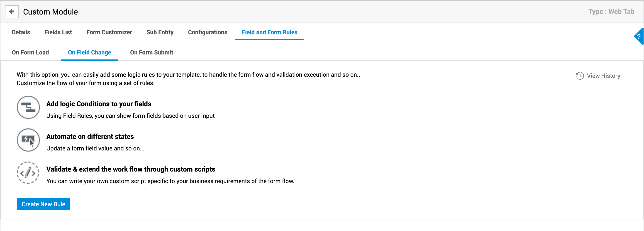Viewport: 644px width, 231px height.
Task: Open the blue help question mark
Action: point(639,37)
